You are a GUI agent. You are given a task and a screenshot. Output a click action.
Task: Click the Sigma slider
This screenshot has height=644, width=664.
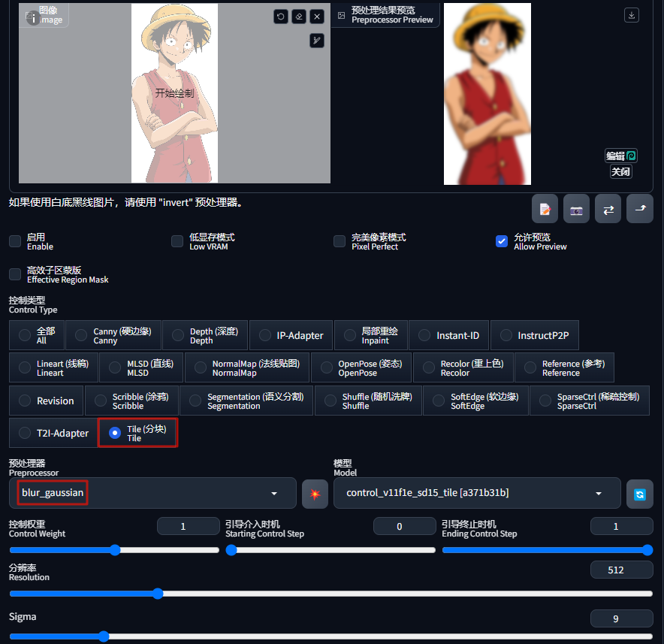tap(330, 636)
